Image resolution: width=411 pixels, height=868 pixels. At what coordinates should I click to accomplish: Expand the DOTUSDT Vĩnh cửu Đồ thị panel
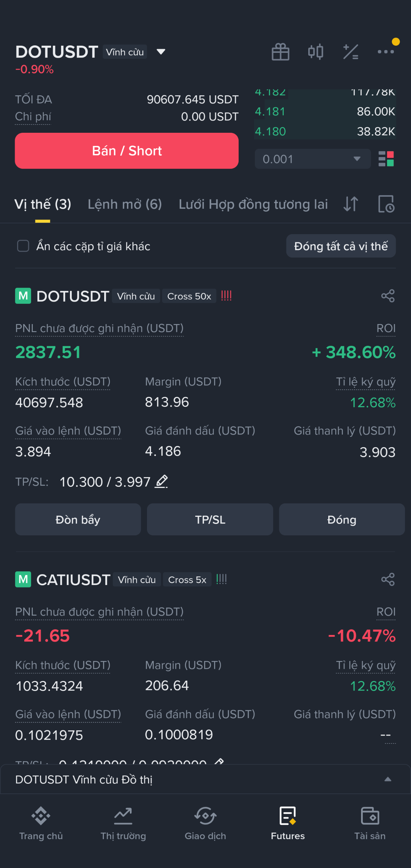coord(388,779)
